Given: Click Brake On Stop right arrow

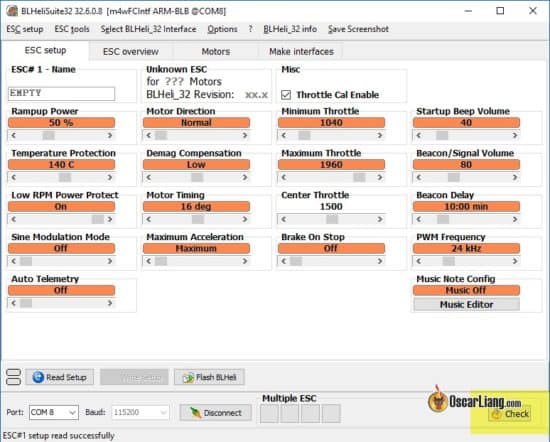Looking at the screenshot, I should pyautogui.click(x=380, y=261).
